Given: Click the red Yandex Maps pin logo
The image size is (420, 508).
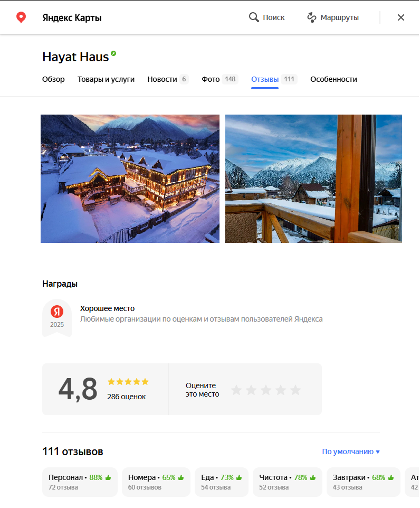Looking at the screenshot, I should pos(21,17).
